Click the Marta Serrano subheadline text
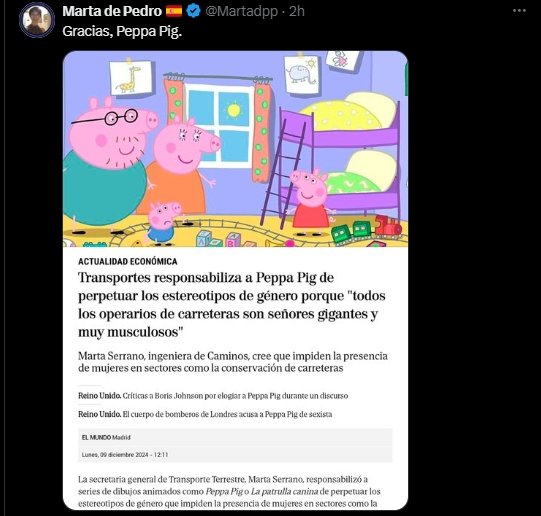The height and width of the screenshot is (516, 541). tap(233, 362)
